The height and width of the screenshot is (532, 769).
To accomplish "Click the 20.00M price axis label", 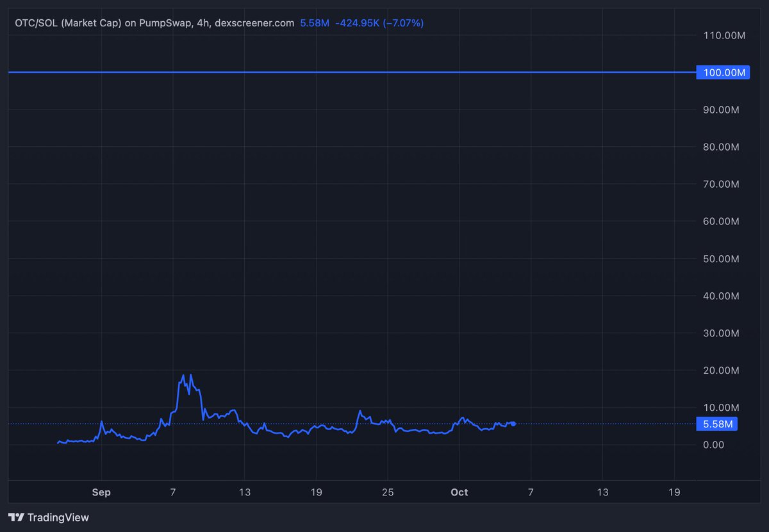I will [722, 370].
